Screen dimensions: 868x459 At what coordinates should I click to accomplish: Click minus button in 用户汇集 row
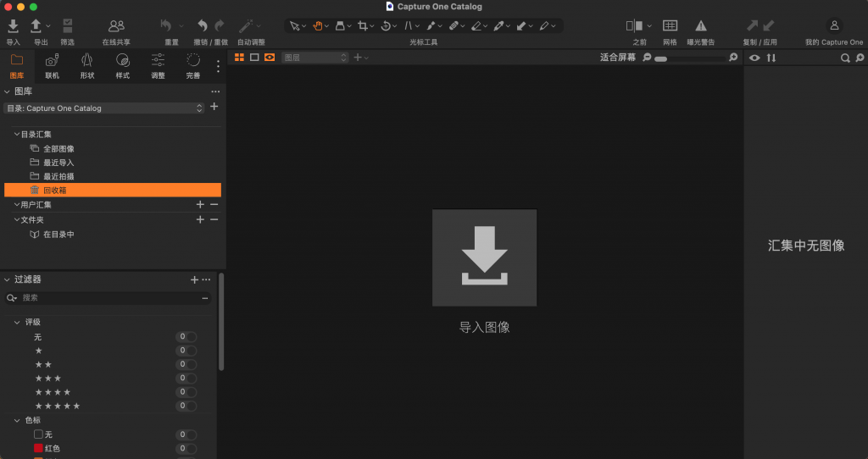click(x=214, y=205)
